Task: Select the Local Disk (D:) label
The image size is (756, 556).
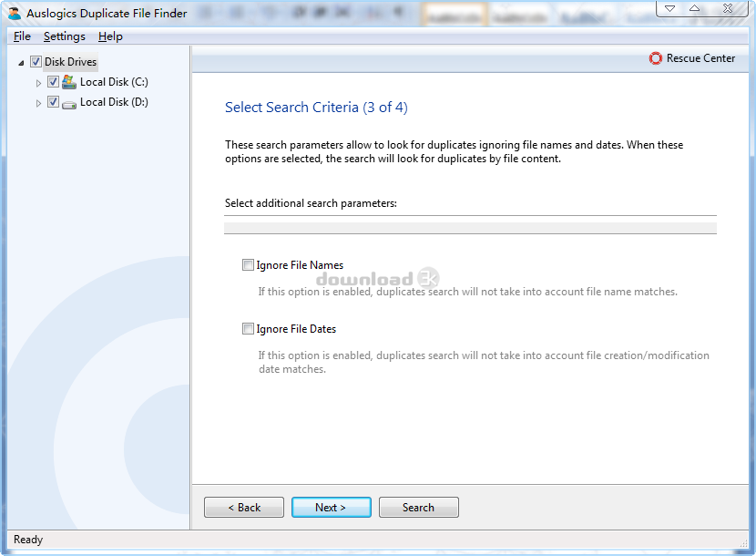Action: (114, 102)
